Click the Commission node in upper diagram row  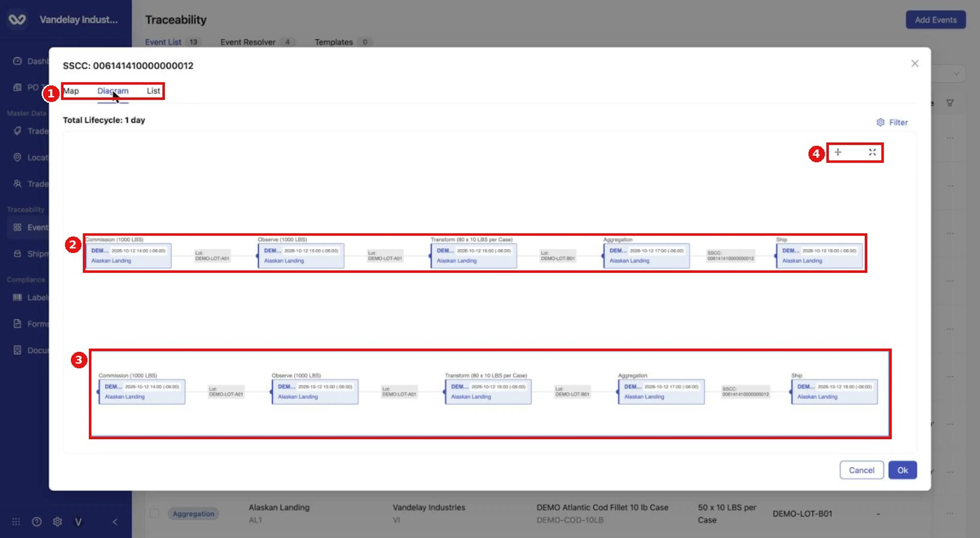pos(128,256)
